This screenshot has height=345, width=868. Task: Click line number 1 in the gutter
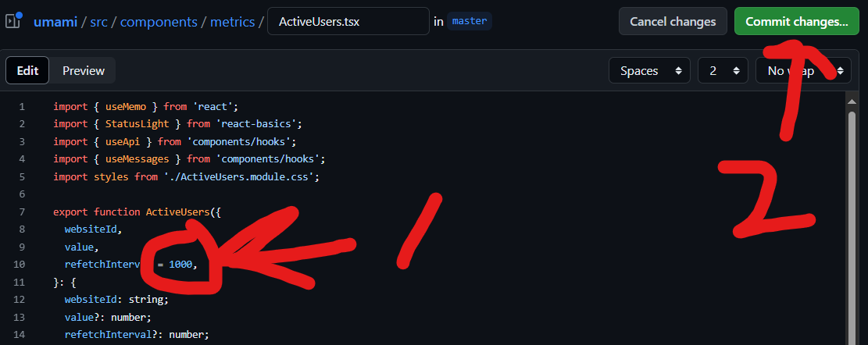click(22, 106)
